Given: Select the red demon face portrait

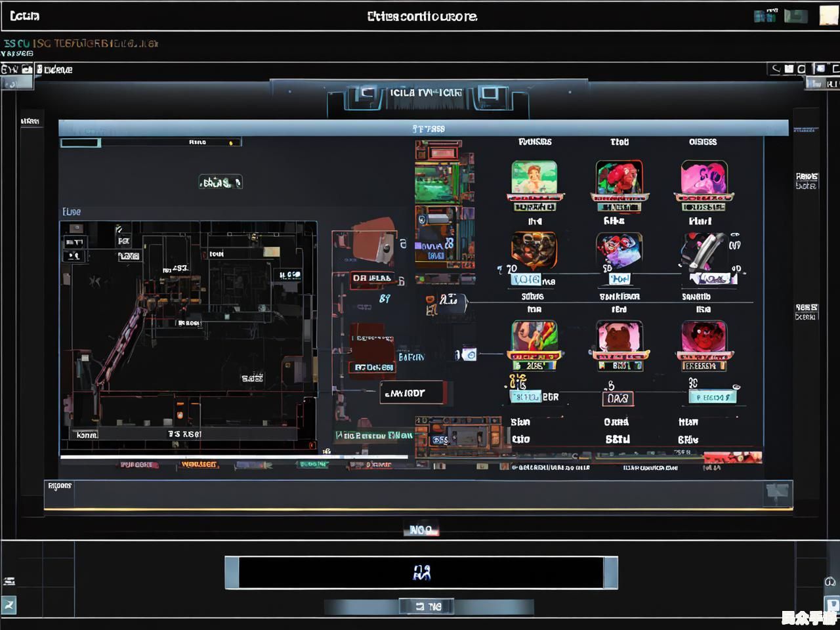Looking at the screenshot, I should pyautogui.click(x=703, y=337).
